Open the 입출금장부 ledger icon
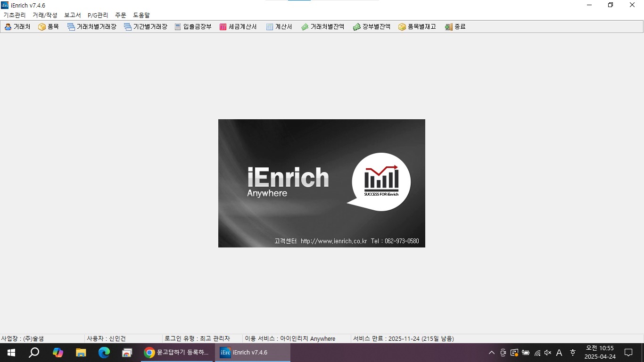Viewport: 644px width, 362px height. click(x=178, y=27)
